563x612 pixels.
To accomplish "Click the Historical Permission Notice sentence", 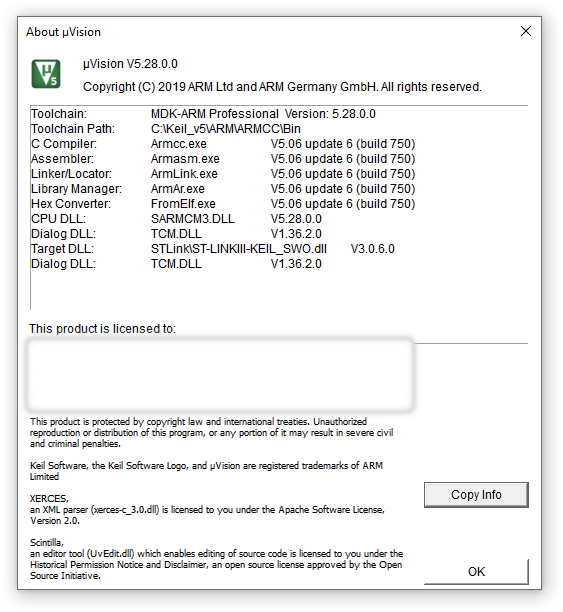I will pyautogui.click(x=217, y=564).
